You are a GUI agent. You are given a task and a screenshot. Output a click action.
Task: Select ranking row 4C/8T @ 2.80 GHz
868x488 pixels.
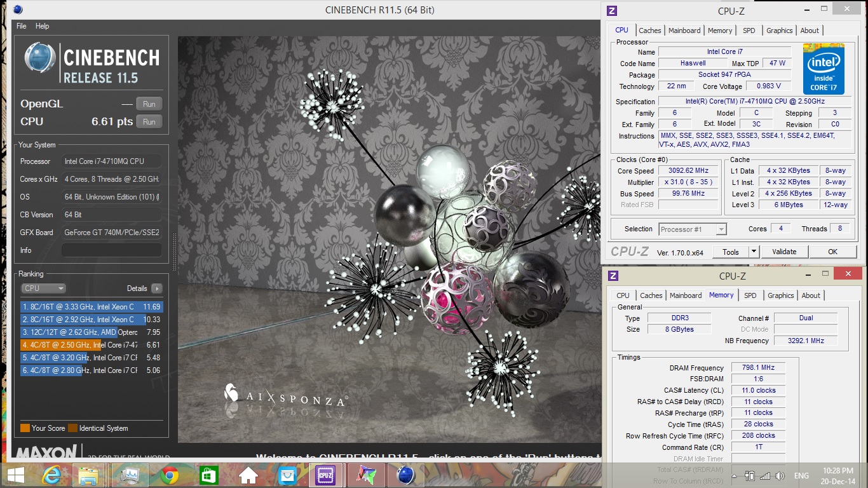pyautogui.click(x=92, y=370)
